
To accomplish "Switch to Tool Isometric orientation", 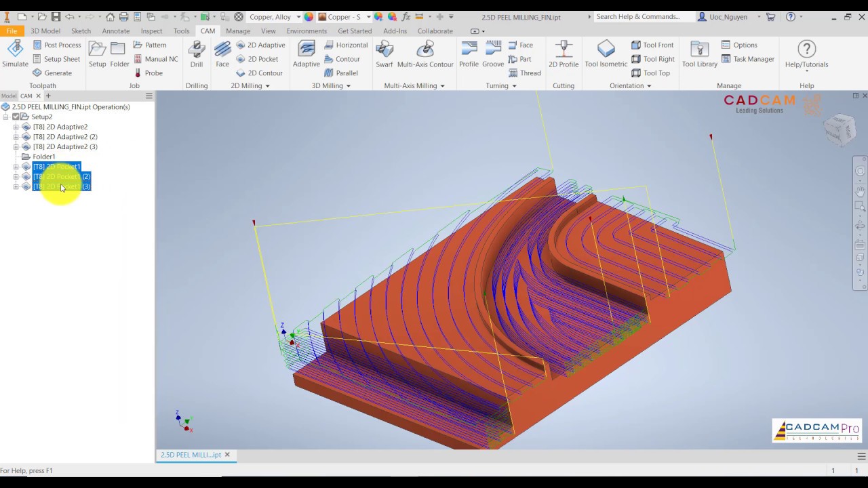I will point(606,54).
